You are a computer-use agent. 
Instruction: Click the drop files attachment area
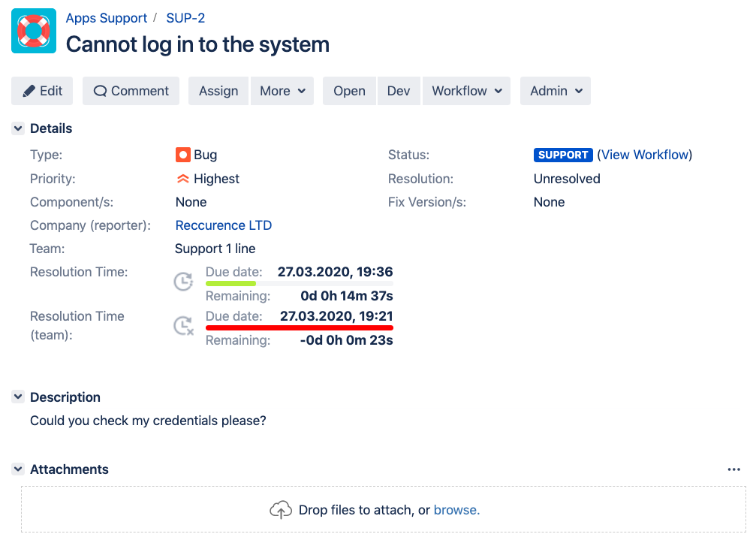(x=384, y=509)
